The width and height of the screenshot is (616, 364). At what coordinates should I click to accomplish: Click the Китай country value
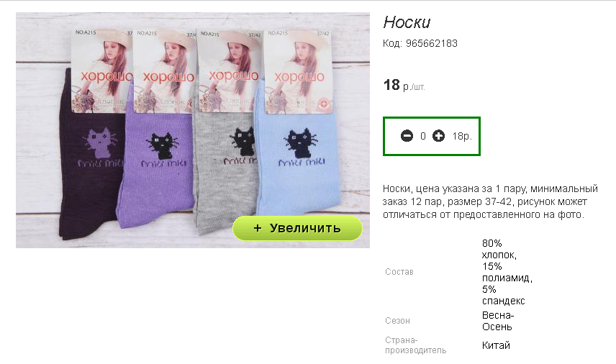click(x=496, y=345)
